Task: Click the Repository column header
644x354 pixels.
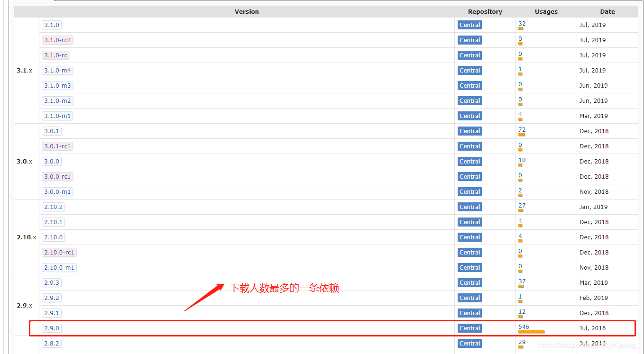Action: (485, 12)
